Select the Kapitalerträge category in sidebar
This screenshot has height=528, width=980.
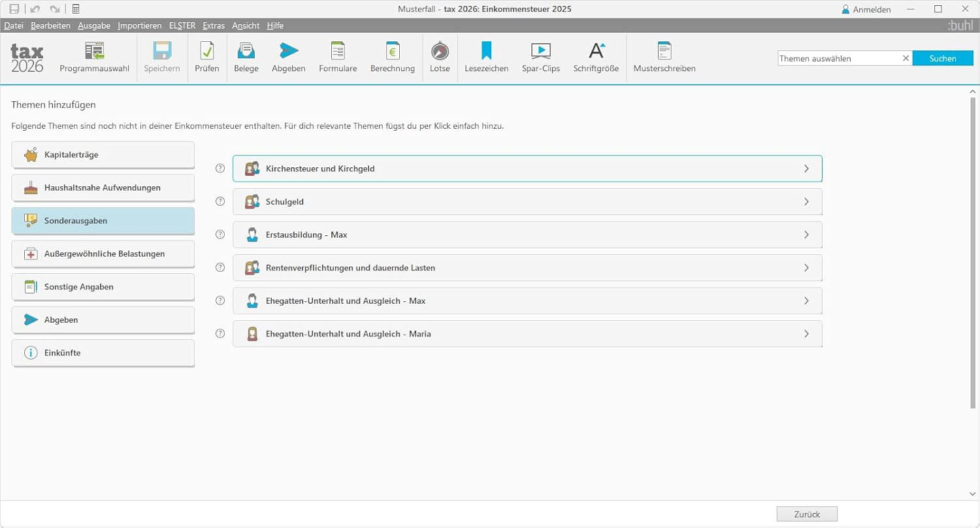(x=103, y=155)
